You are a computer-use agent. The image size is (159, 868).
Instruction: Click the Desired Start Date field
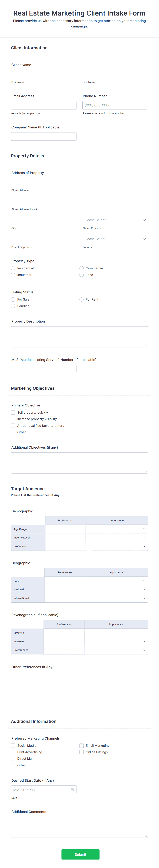point(41,790)
